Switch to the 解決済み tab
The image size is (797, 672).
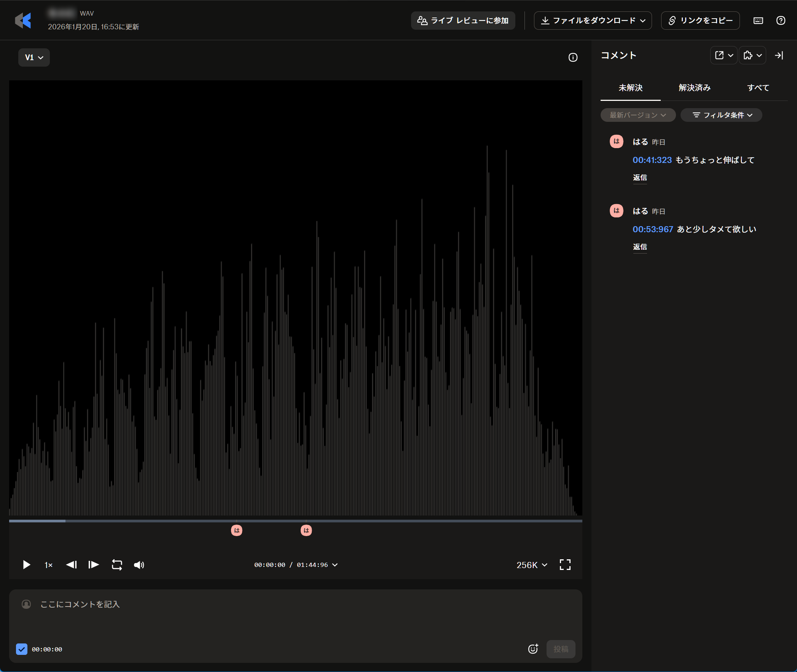click(695, 88)
